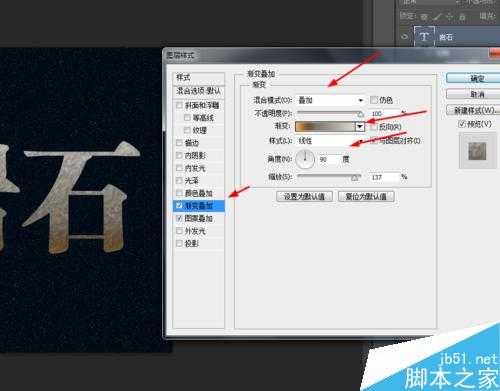500x391 pixels.
Task: Enable the 内阴影 checkbox
Action: click(x=179, y=155)
